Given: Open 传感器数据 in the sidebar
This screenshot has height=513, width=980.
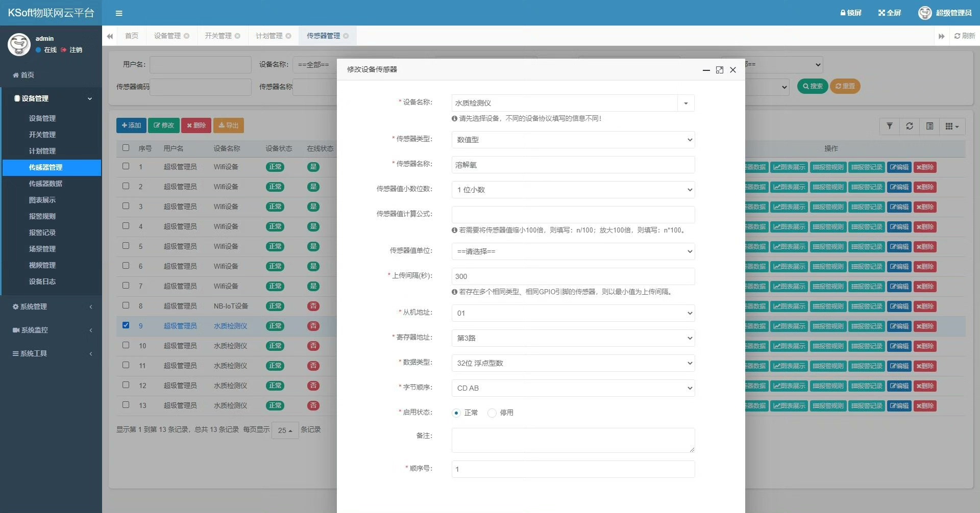Looking at the screenshot, I should click(x=45, y=184).
